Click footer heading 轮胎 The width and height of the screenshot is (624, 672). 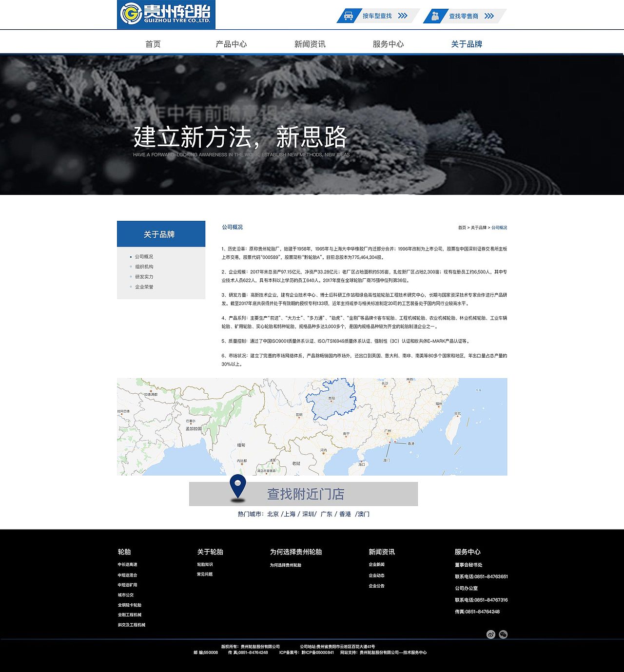pos(124,552)
